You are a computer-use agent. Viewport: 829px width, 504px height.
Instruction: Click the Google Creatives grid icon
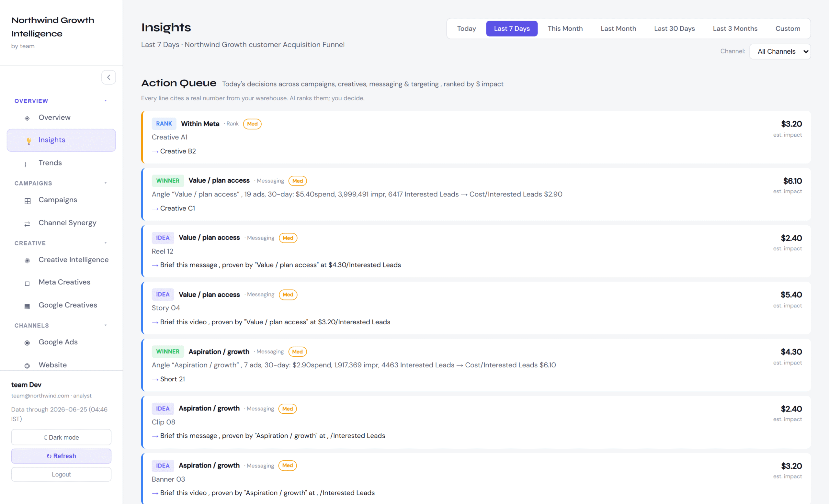[27, 306]
